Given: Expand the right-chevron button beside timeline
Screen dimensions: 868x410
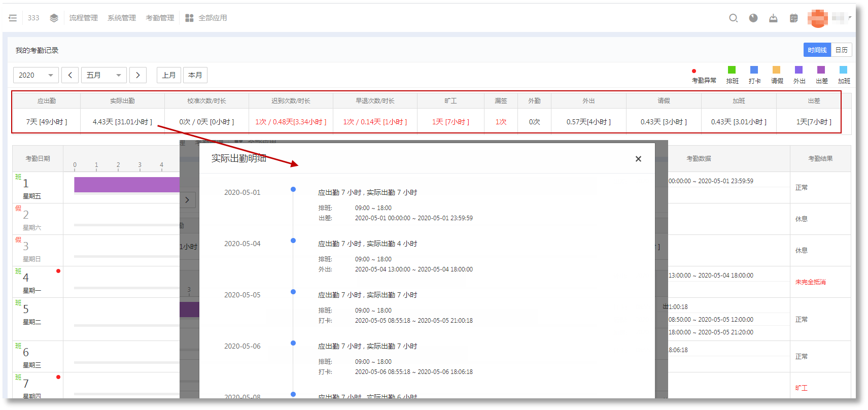Looking at the screenshot, I should (187, 200).
